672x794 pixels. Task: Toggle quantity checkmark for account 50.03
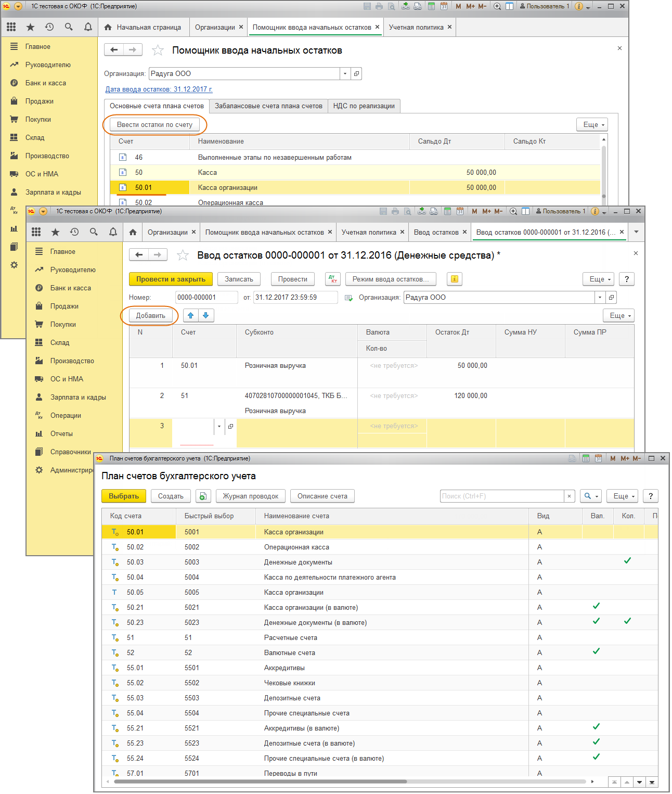pyautogui.click(x=627, y=561)
